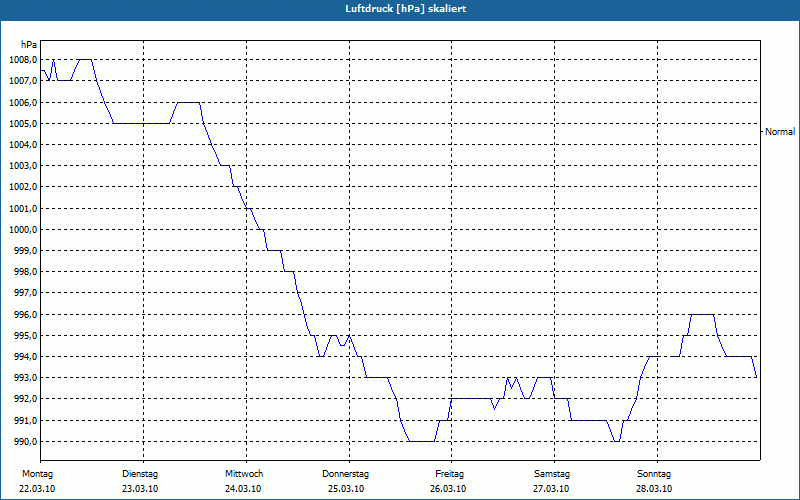Click the 1003,0 axis value
Viewport: 800px width, 500px height.
click(23, 166)
